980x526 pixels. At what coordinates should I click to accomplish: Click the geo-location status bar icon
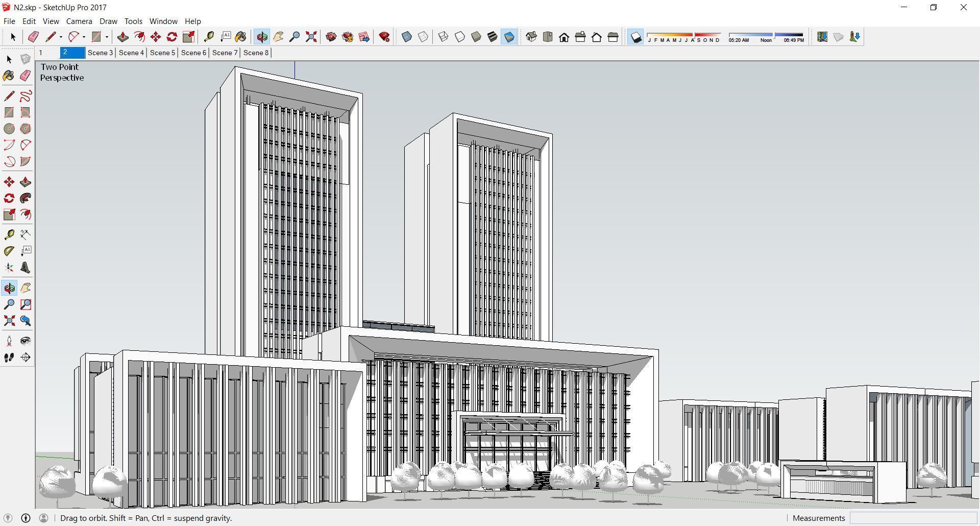click(8, 518)
